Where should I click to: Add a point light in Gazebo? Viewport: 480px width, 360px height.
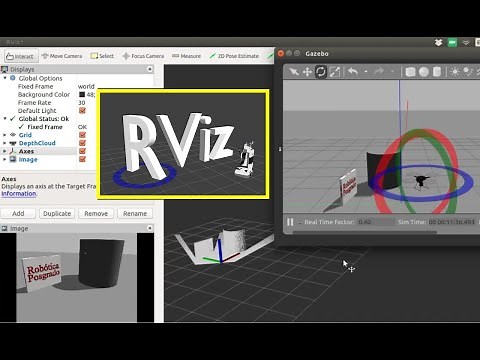pos(455,72)
